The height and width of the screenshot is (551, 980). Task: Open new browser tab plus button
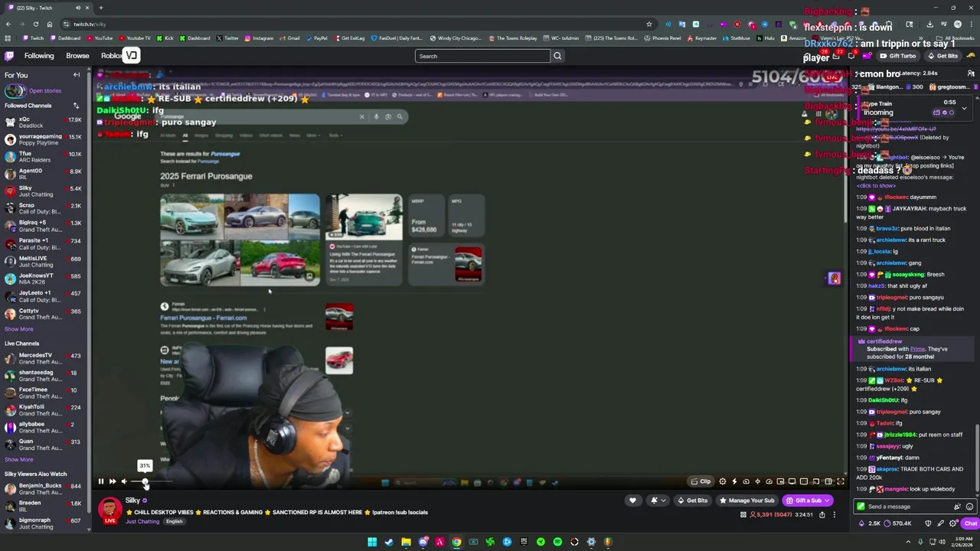[100, 8]
